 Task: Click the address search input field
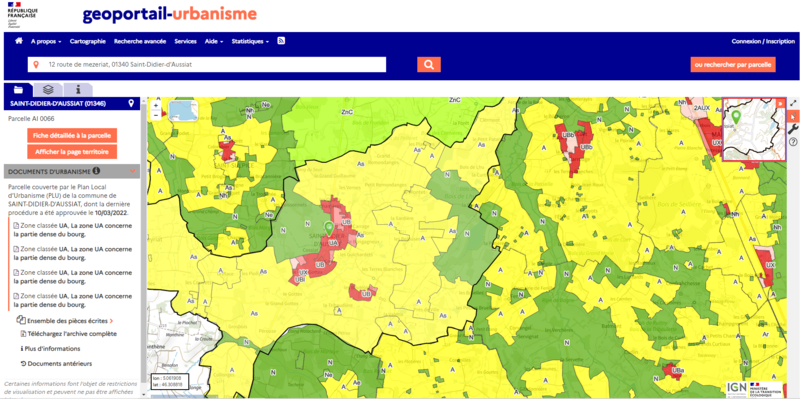(207, 65)
